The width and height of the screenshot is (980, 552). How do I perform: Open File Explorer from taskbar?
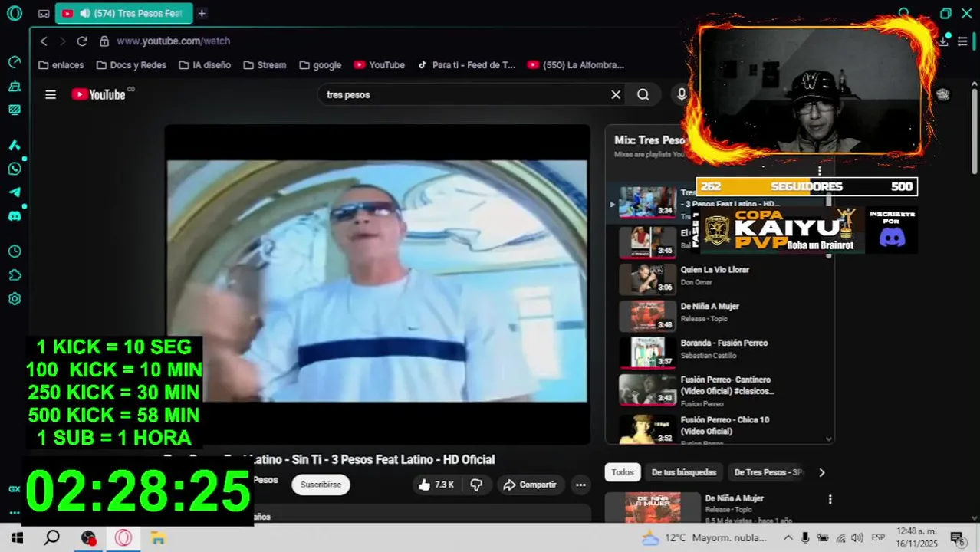coord(158,537)
